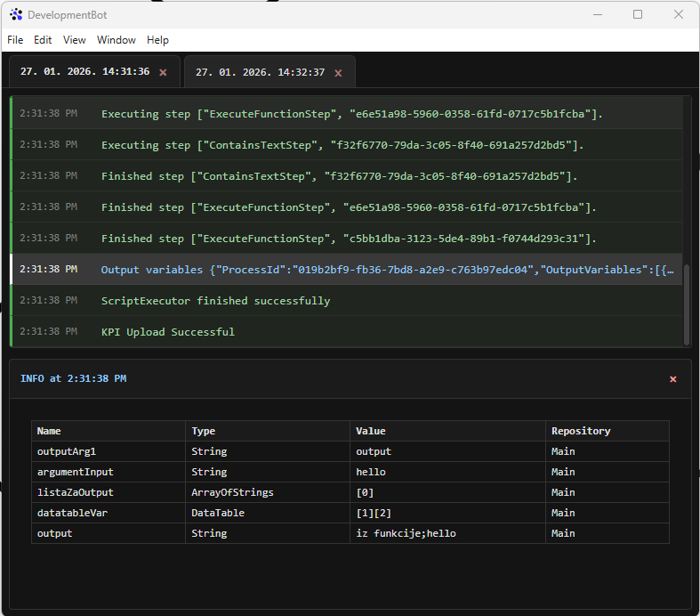Select the KPI Upload Successful log entry

(168, 332)
